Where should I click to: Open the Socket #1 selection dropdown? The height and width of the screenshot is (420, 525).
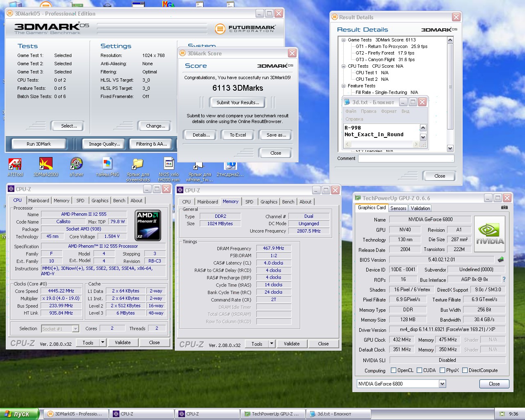75,329
